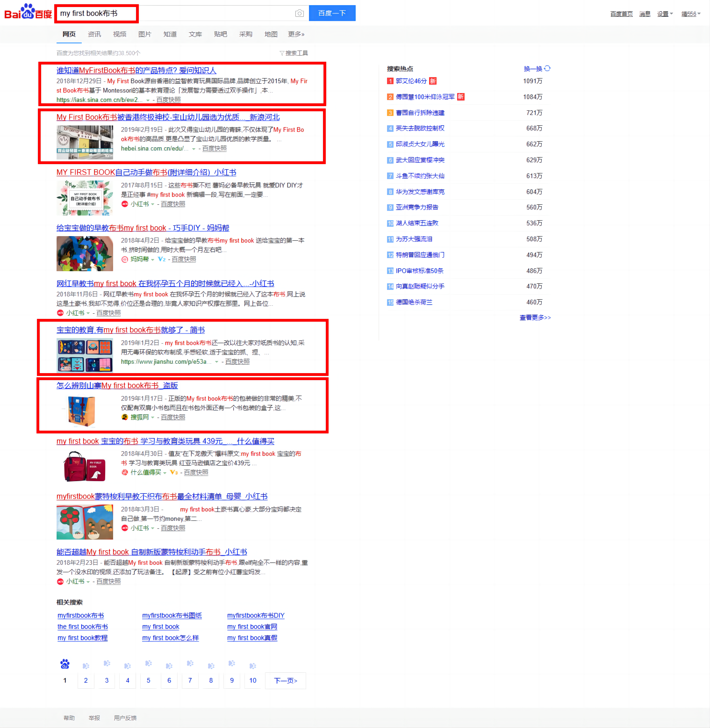Click the Baidu logo
Screen dimensions: 710x728
tap(28, 13)
